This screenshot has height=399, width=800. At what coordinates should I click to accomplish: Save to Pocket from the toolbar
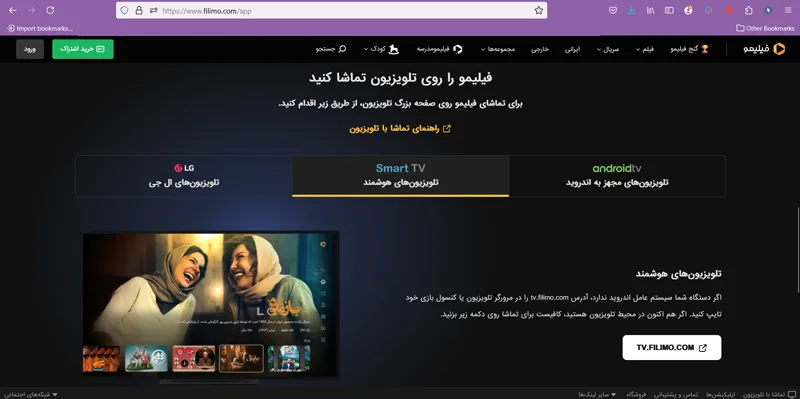613,10
